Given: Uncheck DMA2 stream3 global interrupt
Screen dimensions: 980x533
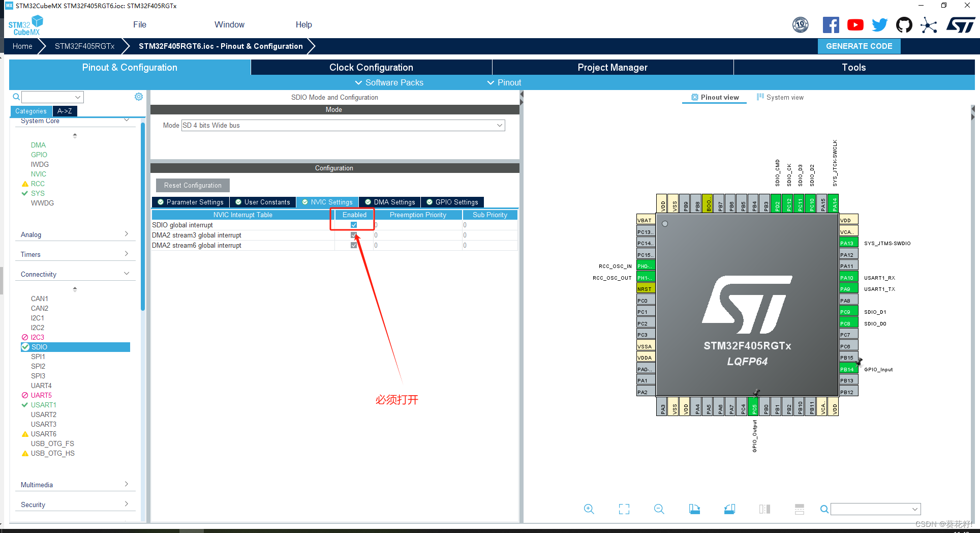Looking at the screenshot, I should (353, 235).
